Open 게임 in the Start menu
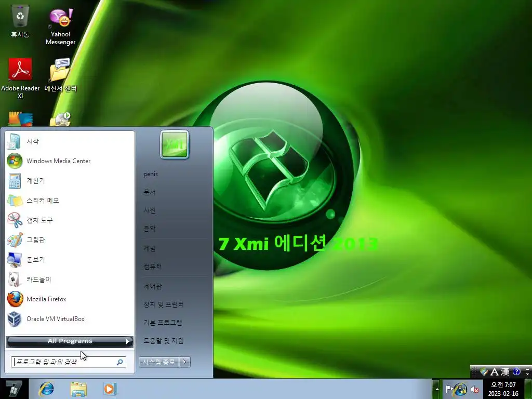This screenshot has width=532, height=399. click(x=150, y=248)
